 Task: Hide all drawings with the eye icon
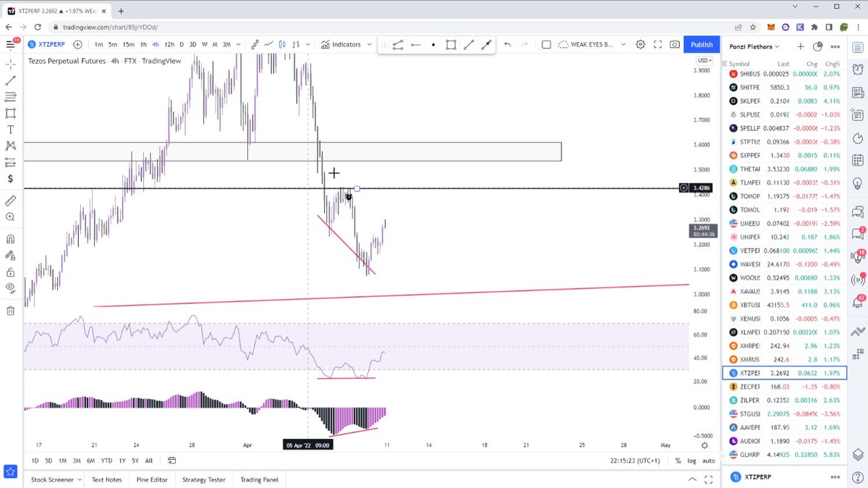(x=10, y=288)
